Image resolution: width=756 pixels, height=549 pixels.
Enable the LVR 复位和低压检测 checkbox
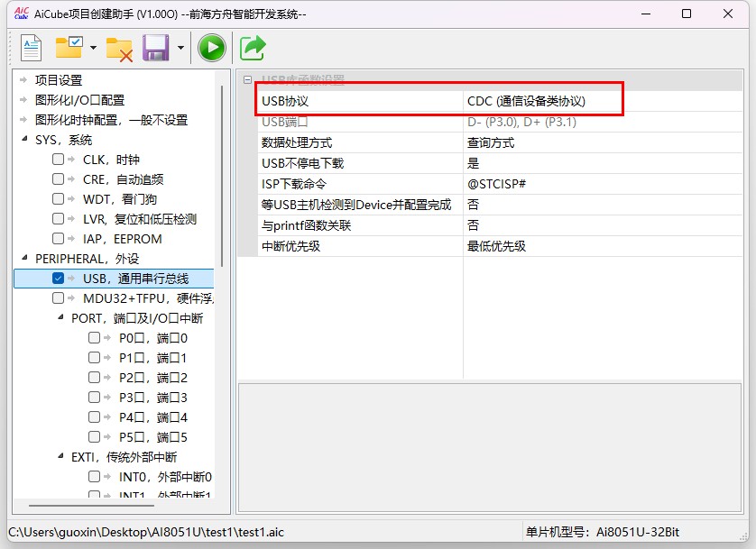coord(58,219)
